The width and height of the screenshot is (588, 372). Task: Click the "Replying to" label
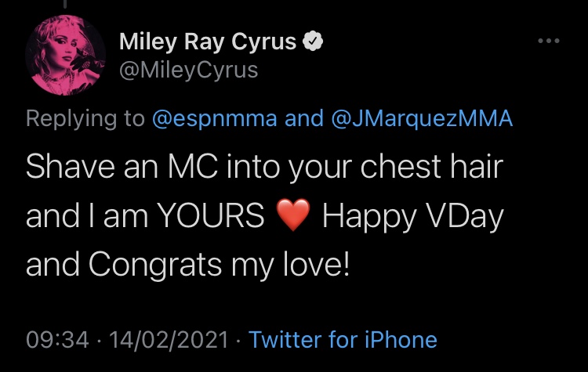85,119
